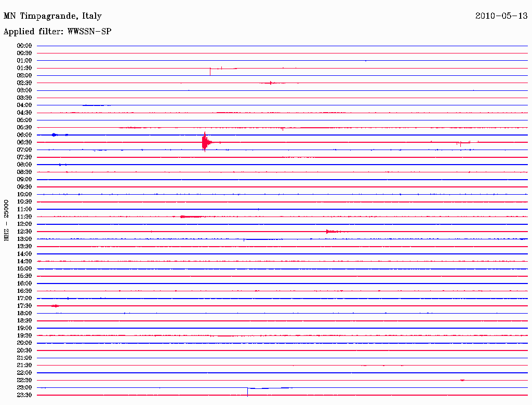Click the 23:00 time label
This screenshot has width=532, height=405.
coord(24,388)
